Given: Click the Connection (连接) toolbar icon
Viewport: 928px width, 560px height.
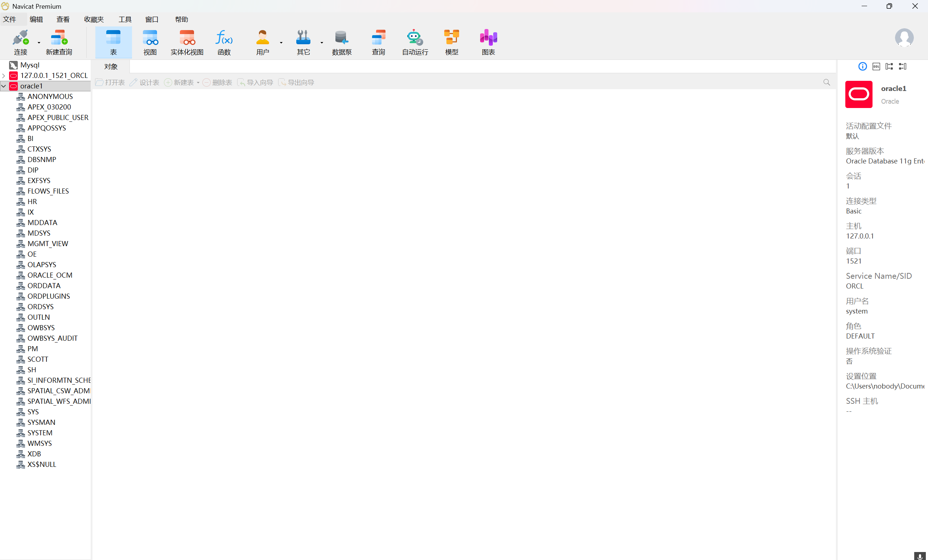Looking at the screenshot, I should (x=20, y=42).
